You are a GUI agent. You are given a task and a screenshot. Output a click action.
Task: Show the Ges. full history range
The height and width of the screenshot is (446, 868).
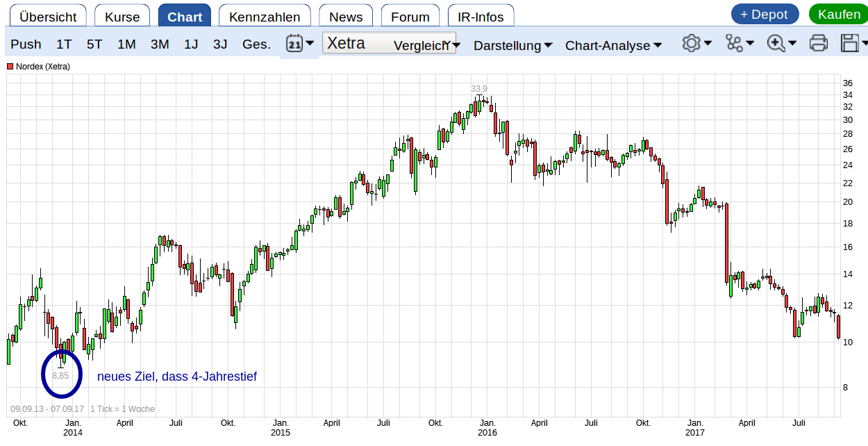(256, 44)
